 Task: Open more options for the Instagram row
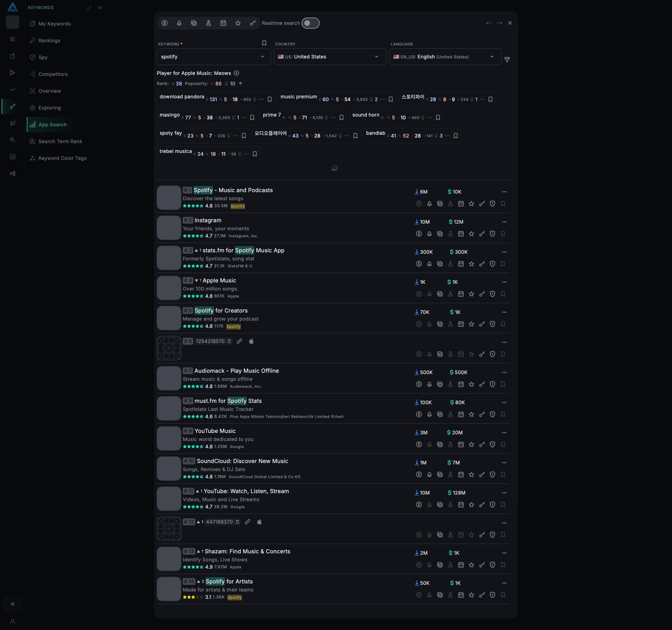tap(504, 222)
